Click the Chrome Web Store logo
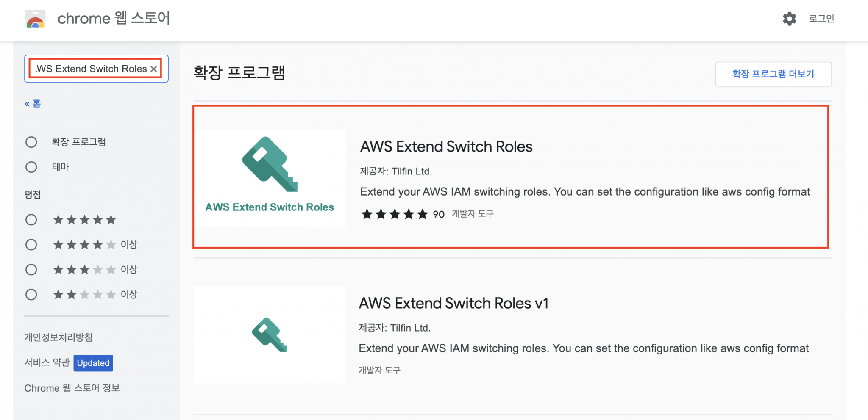Screen dimensions: 868x420 click(35, 19)
